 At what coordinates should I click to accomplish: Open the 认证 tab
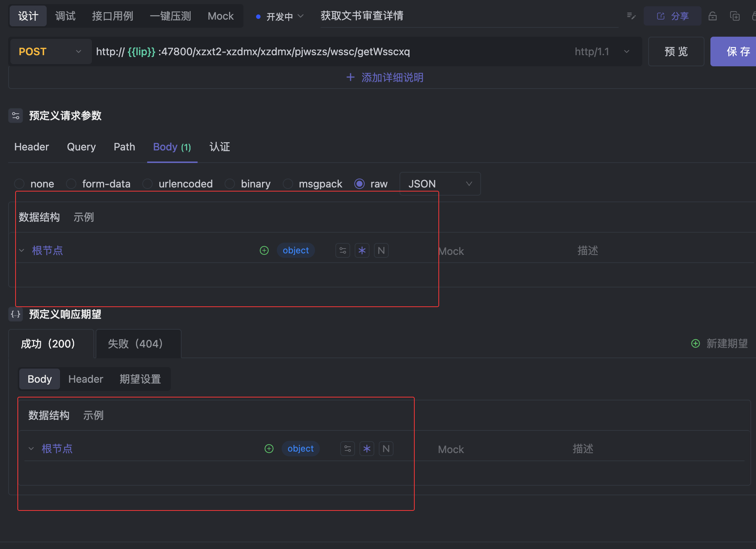(x=220, y=147)
